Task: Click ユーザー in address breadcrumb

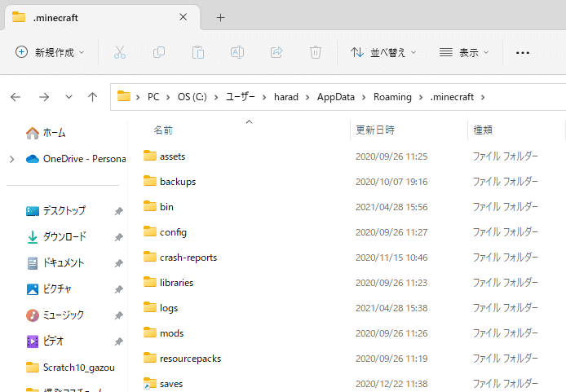Action: [x=241, y=97]
